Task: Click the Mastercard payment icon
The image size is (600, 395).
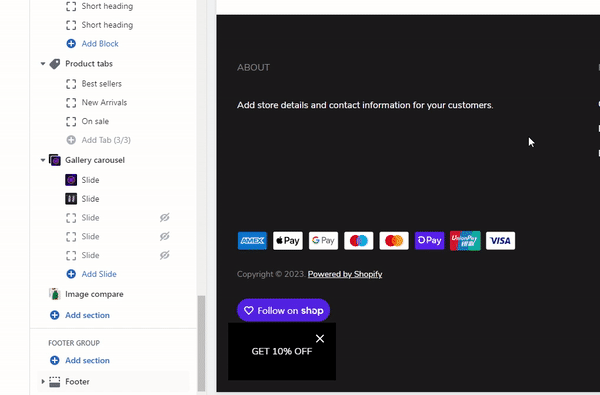Action: [394, 241]
